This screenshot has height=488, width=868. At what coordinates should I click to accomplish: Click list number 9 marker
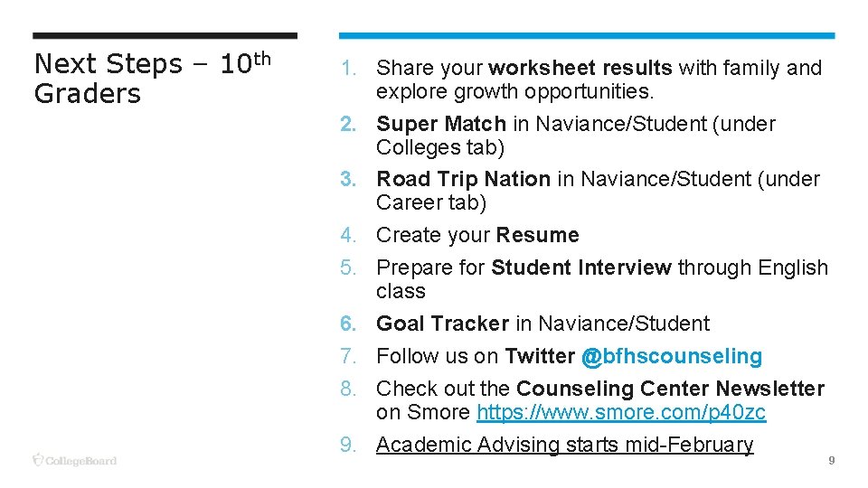pos(348,445)
